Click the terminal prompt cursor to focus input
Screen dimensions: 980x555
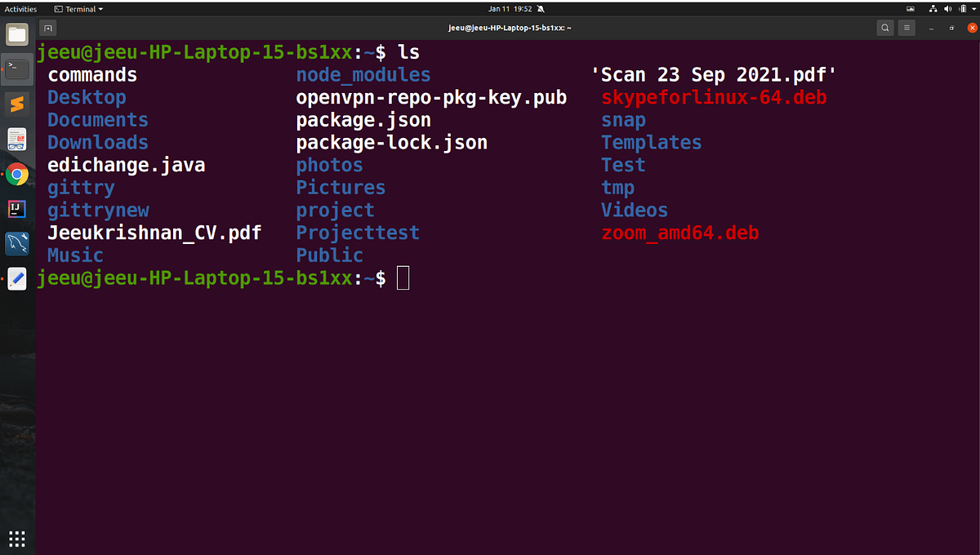point(402,277)
